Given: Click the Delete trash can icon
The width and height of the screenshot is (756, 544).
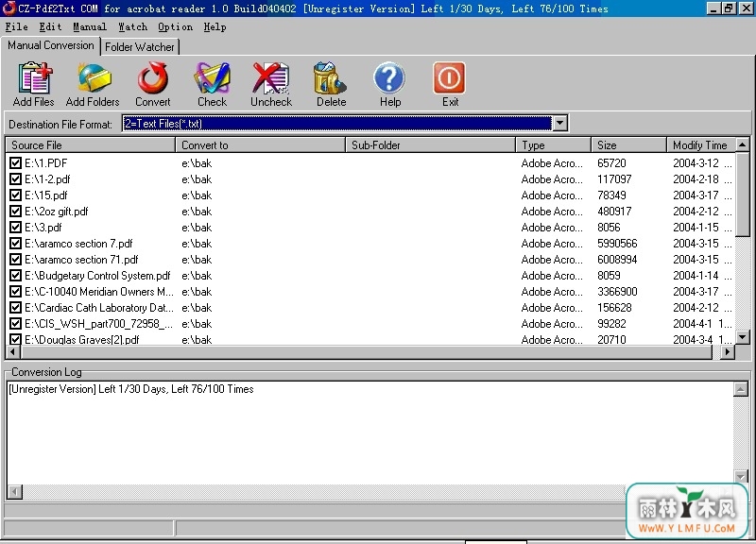Looking at the screenshot, I should pyautogui.click(x=330, y=77).
